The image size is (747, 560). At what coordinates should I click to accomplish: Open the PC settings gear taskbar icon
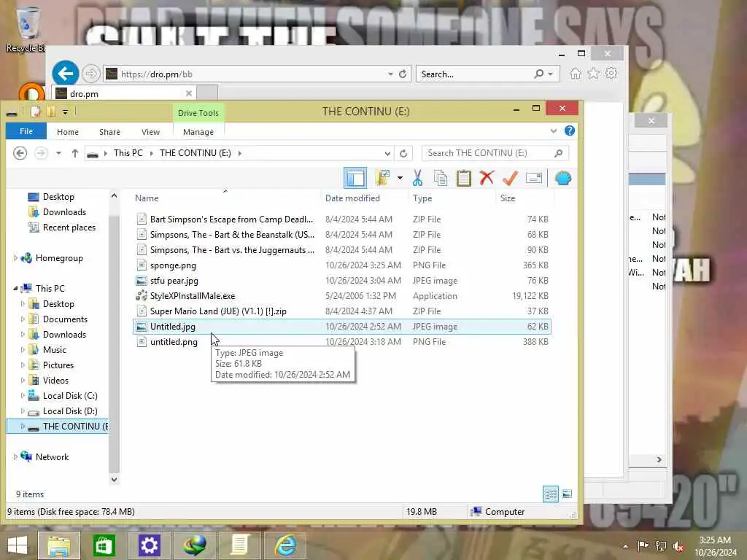(x=149, y=545)
